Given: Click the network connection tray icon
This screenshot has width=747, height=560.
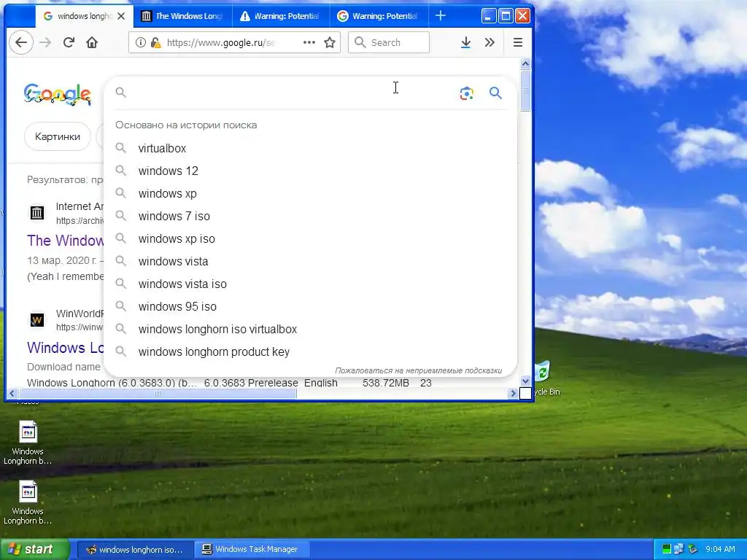Looking at the screenshot, I should 679,550.
